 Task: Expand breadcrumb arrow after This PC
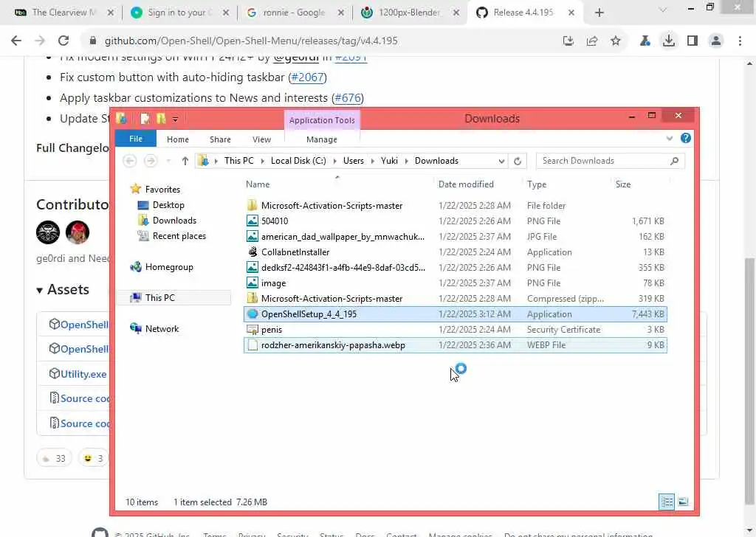[x=262, y=161]
